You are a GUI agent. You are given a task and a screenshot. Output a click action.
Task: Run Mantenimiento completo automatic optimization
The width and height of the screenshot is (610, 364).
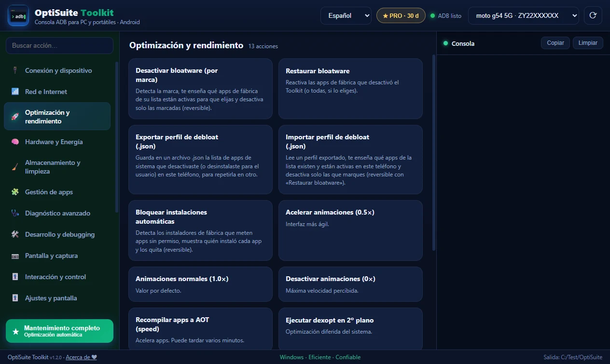point(59,331)
